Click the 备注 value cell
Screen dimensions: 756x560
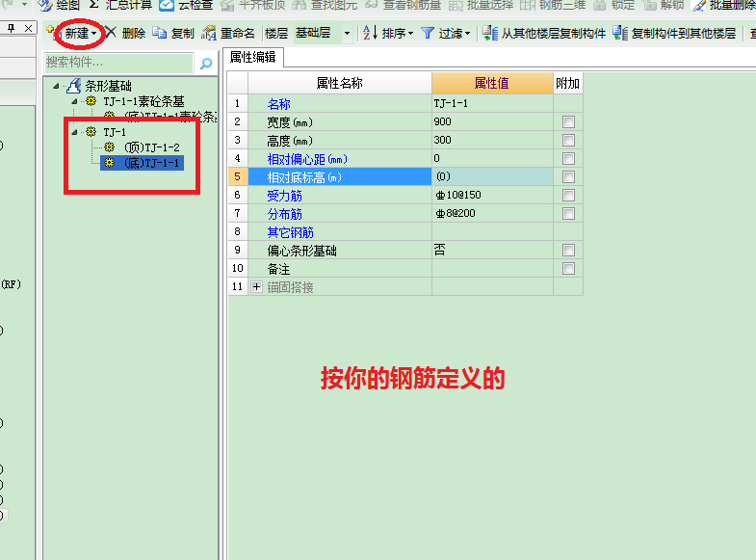[x=492, y=268]
